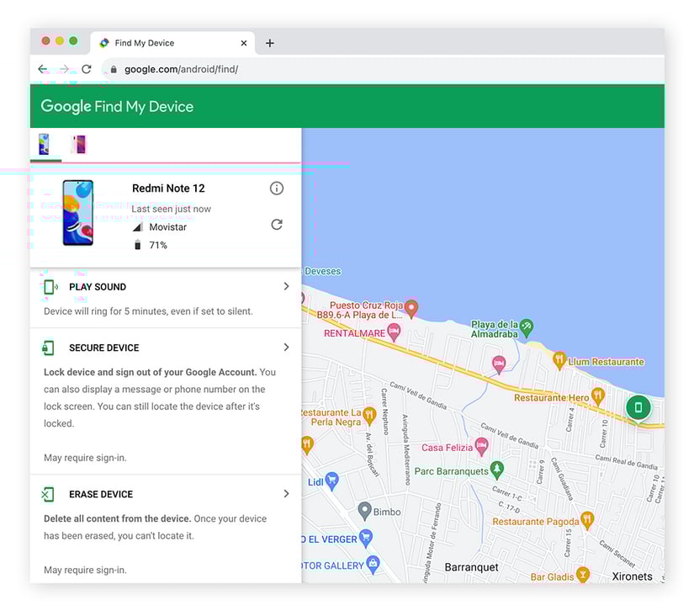Click the Secure Device lock icon
Screen dimensions: 694x616
click(49, 348)
